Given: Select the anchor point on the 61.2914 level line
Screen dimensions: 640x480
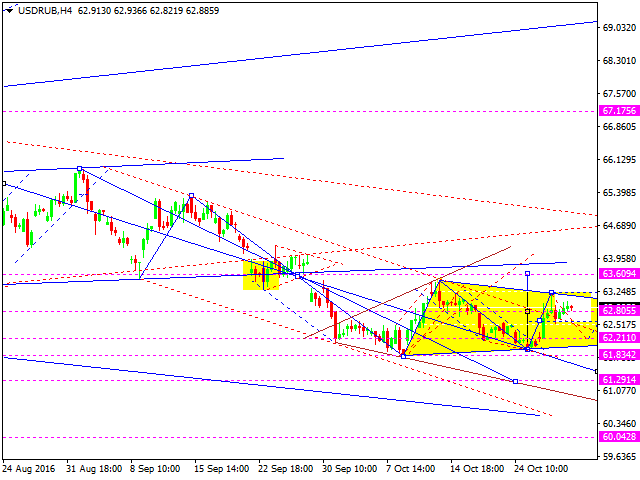Looking at the screenshot, I should pyautogui.click(x=515, y=381).
